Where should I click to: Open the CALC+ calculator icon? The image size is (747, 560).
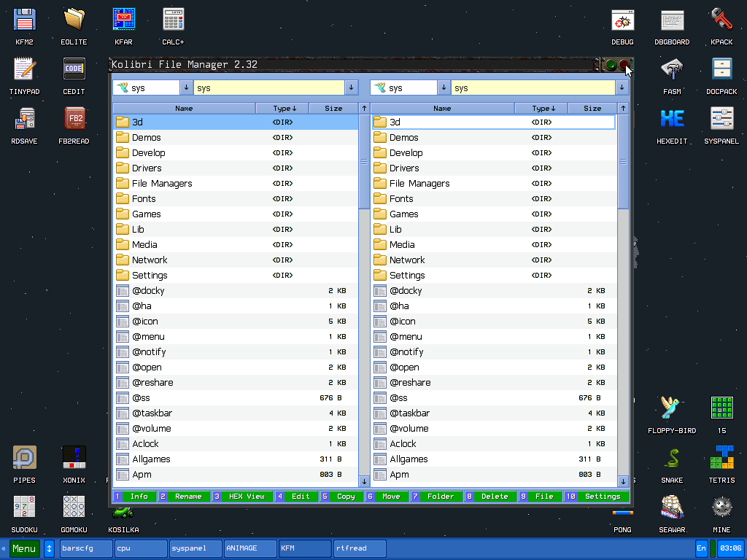[x=173, y=20]
